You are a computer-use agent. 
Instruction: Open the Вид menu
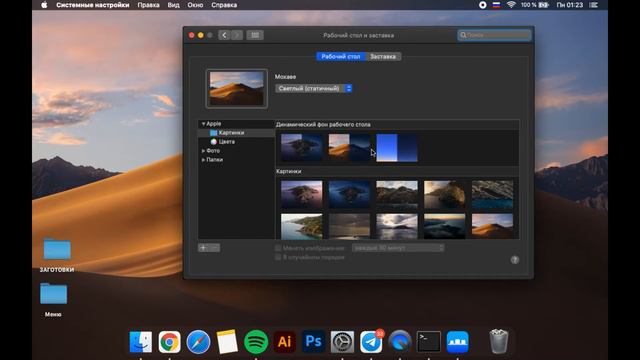173,5
